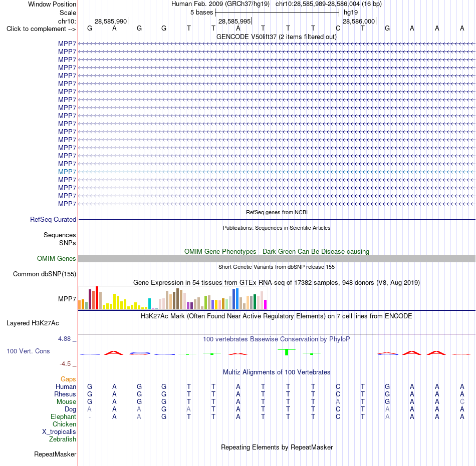Click the Chicken alignment row label

coord(64,424)
